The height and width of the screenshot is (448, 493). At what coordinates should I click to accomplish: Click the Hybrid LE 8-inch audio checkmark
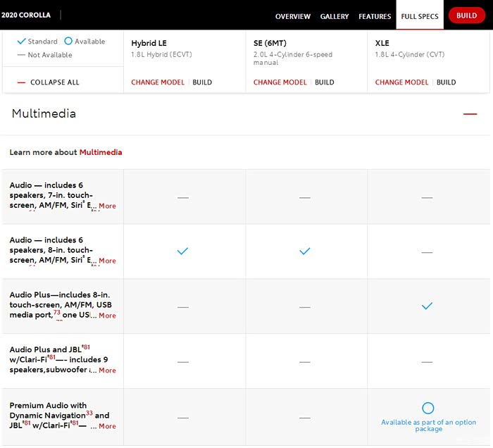(x=183, y=251)
